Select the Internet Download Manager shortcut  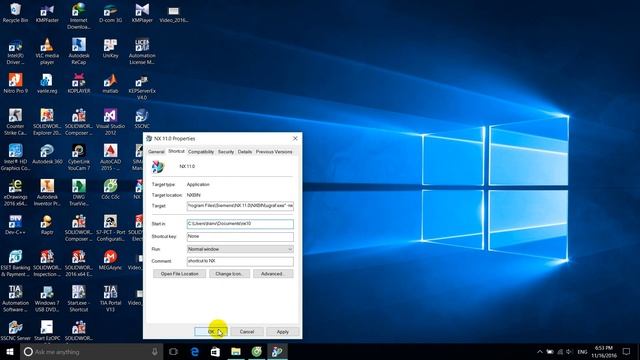click(x=78, y=16)
